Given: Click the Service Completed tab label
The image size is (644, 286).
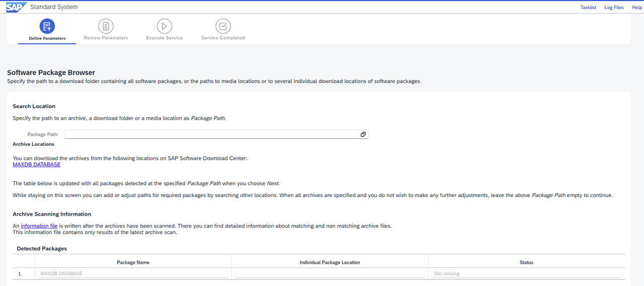Looking at the screenshot, I should click(x=223, y=38).
